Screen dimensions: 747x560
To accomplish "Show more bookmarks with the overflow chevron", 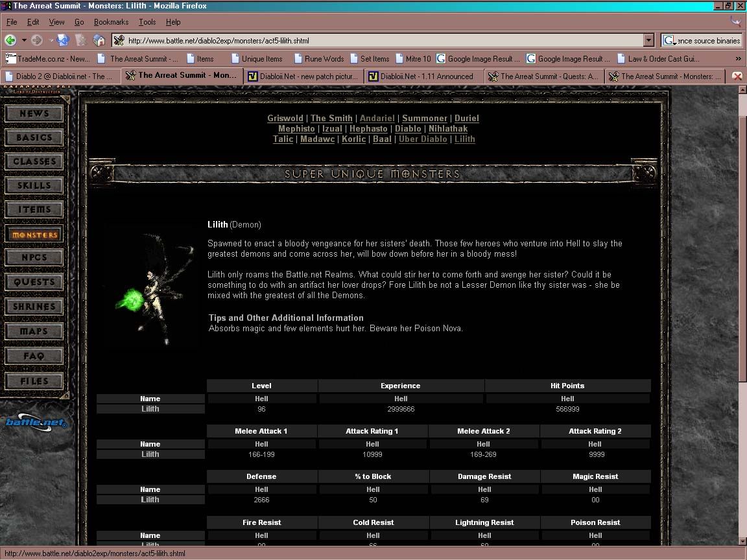I will tap(738, 58).
